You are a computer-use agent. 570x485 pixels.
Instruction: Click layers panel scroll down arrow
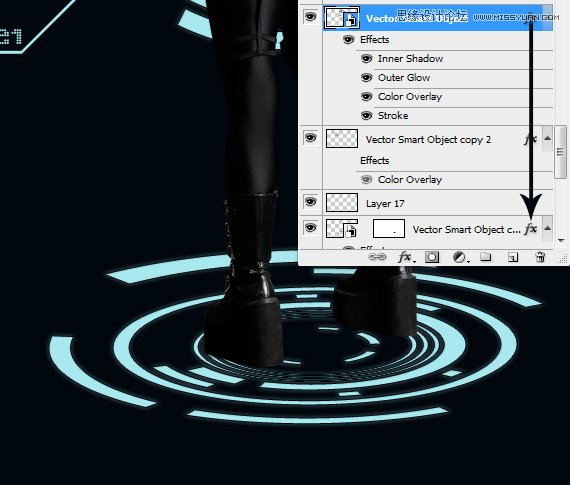click(x=561, y=240)
